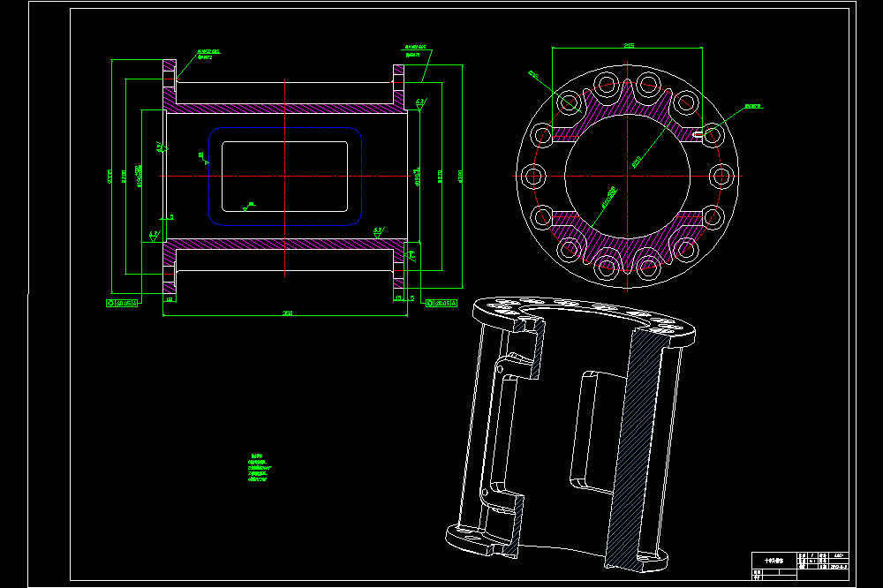883x588 pixels.
Task: Select the green technical notes text block
Action: point(259,468)
